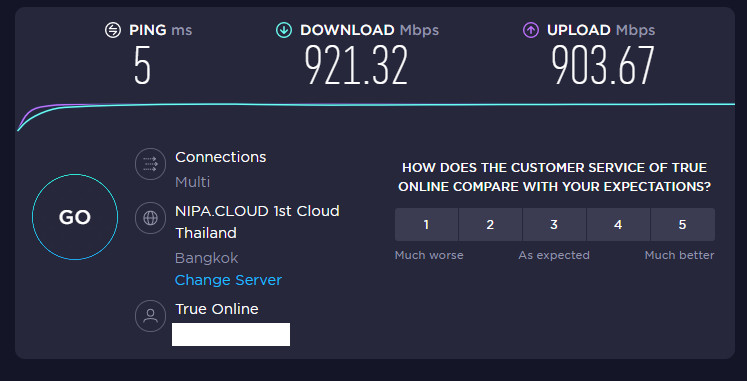The height and width of the screenshot is (381, 747).
Task: Click the Connections multi-arrow icon
Action: (x=151, y=164)
